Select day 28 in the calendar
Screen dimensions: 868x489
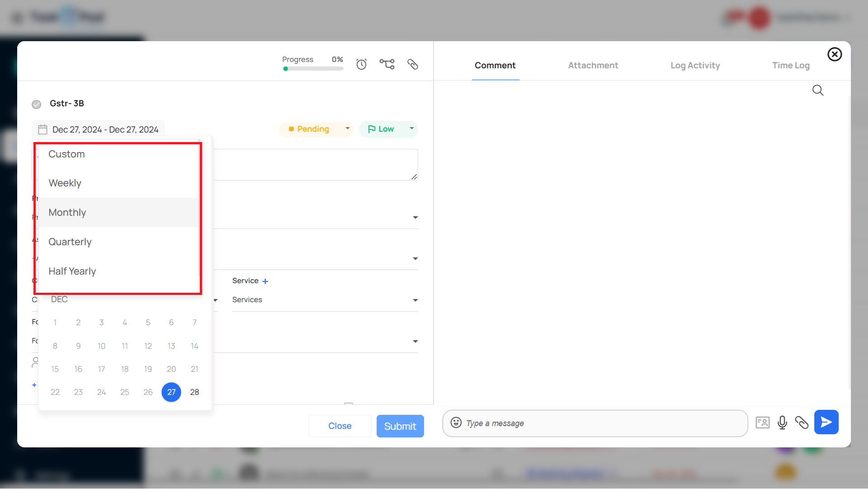194,392
